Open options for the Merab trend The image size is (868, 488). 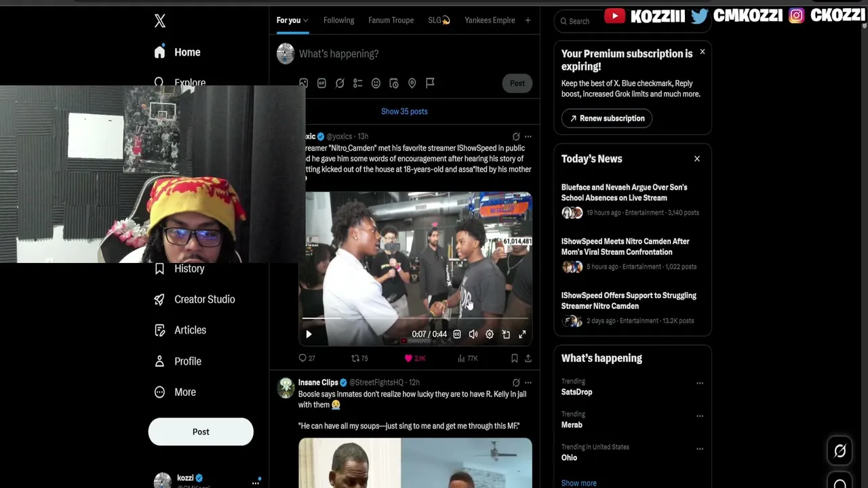coord(700,415)
